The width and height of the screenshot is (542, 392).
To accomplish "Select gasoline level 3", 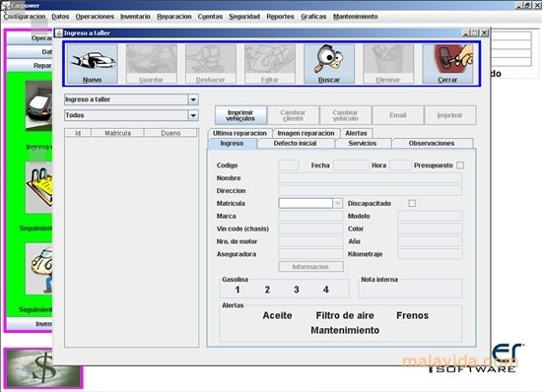I will pos(297,290).
